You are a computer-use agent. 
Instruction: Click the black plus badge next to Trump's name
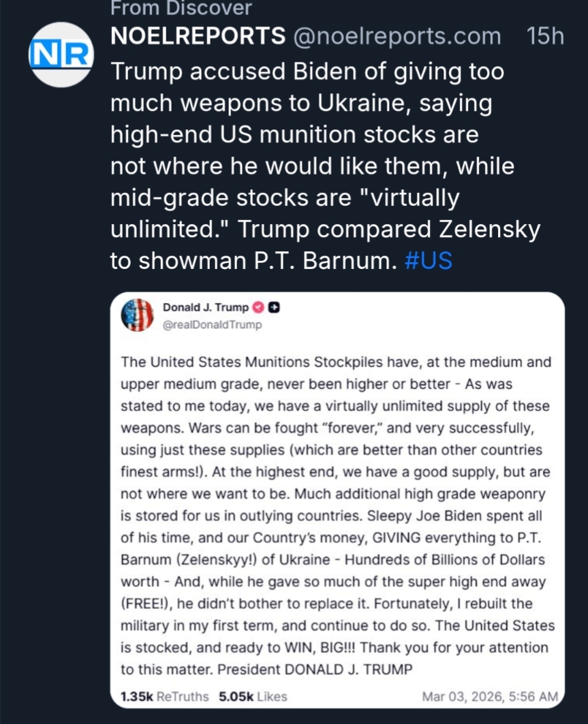[x=274, y=308]
